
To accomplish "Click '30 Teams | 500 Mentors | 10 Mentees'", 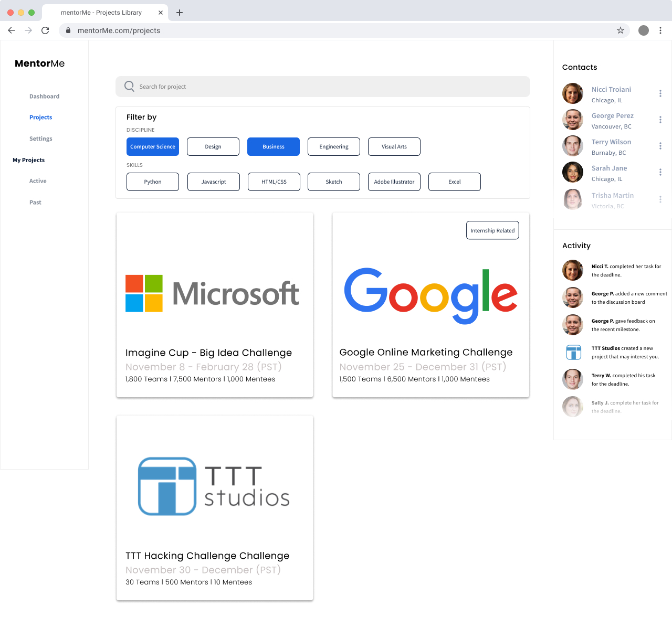I will [x=188, y=582].
